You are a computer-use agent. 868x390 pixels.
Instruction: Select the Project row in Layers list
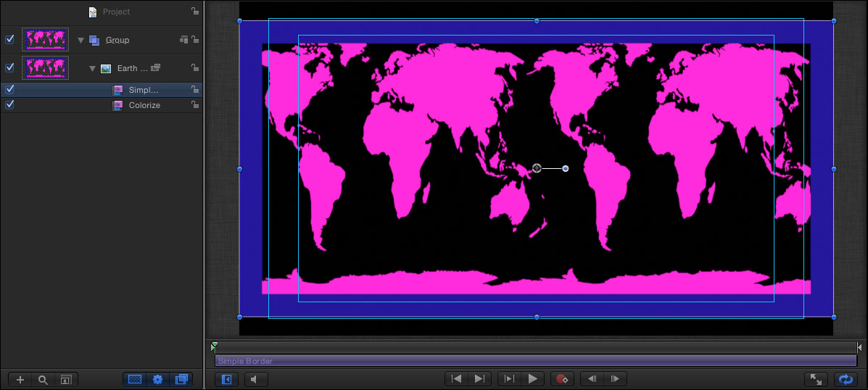click(116, 12)
